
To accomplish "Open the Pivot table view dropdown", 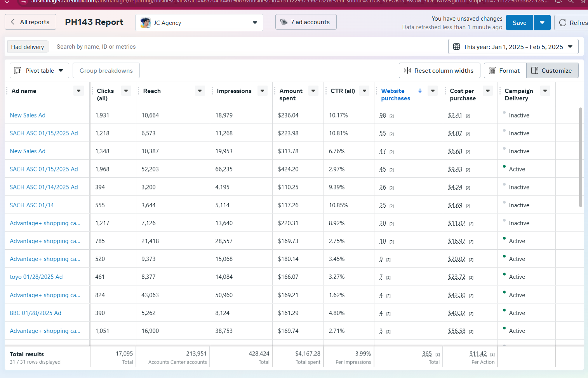I will pos(39,70).
